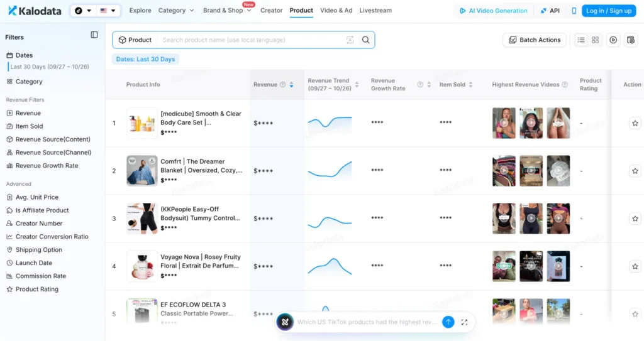
Task: Open the US country flag dropdown
Action: tap(108, 11)
